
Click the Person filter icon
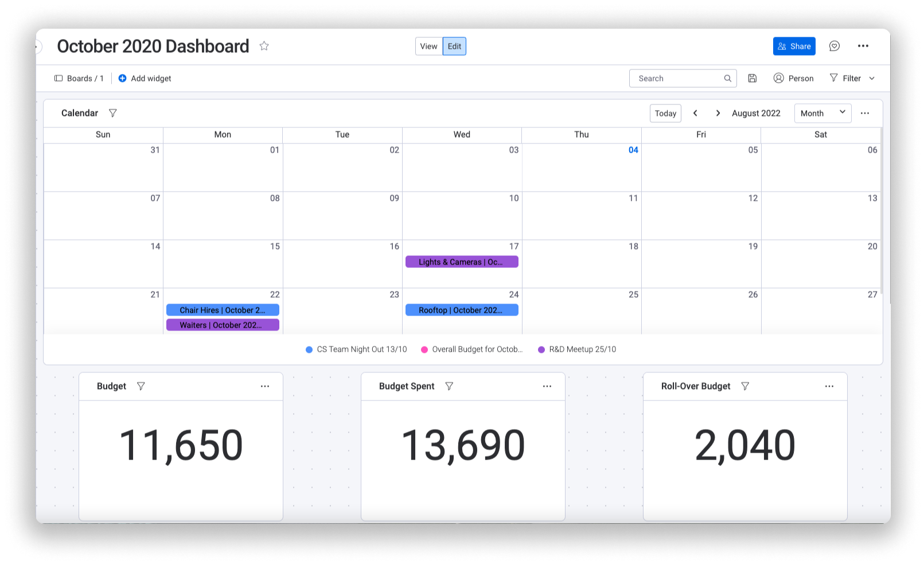pos(794,78)
